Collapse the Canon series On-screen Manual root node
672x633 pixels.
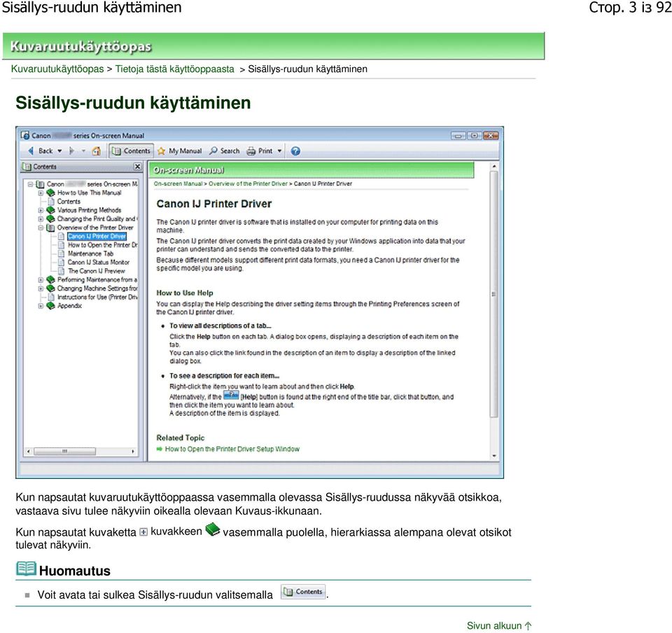[x=30, y=184]
